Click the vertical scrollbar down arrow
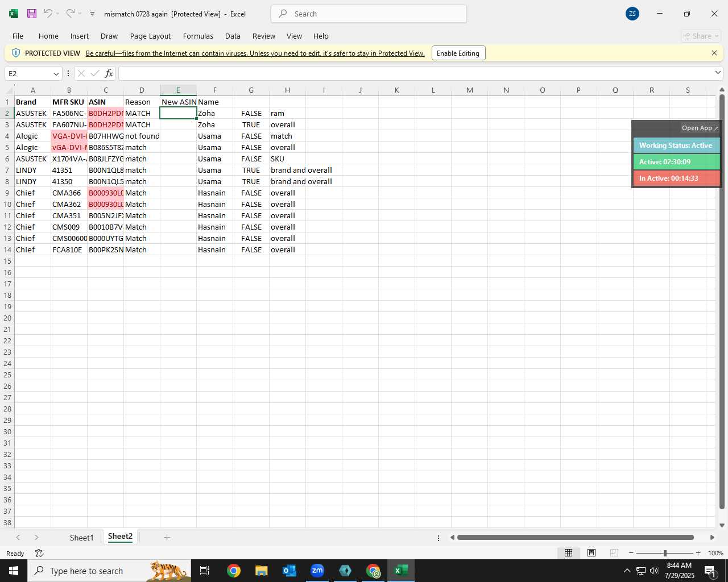728x582 pixels. [722, 525]
